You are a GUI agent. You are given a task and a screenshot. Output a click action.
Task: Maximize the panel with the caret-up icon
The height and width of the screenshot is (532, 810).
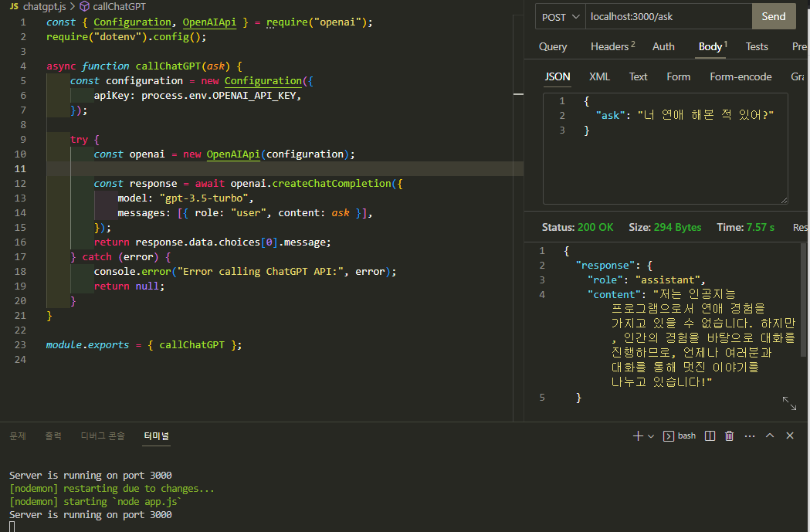(770, 435)
